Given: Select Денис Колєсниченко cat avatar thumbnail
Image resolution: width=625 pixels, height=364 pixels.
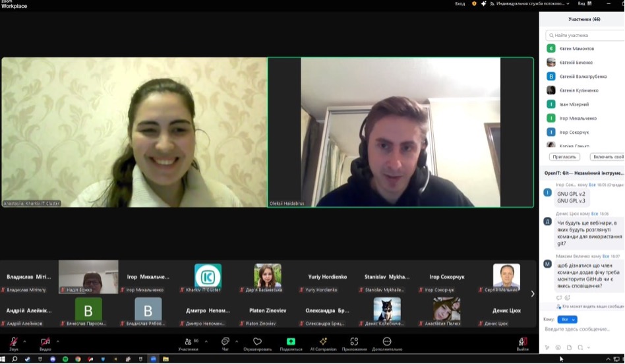Looking at the screenshot, I should pyautogui.click(x=386, y=311).
